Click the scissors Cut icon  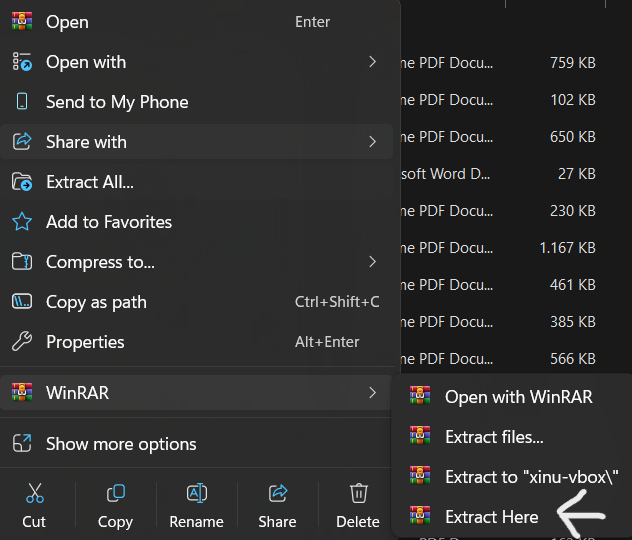(35, 493)
